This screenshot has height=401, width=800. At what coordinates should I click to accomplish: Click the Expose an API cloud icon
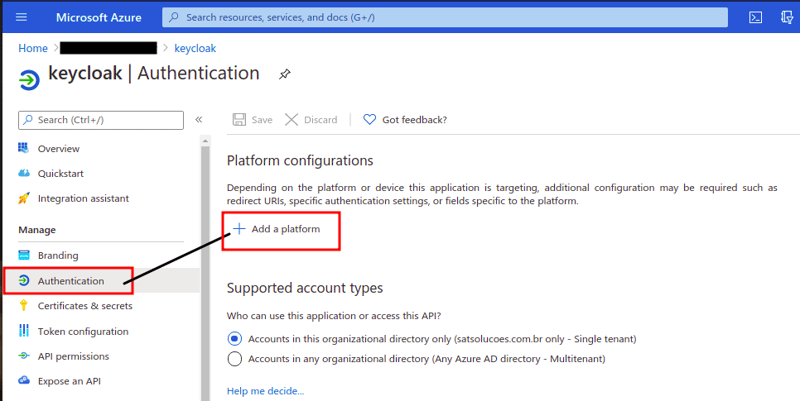tap(23, 380)
